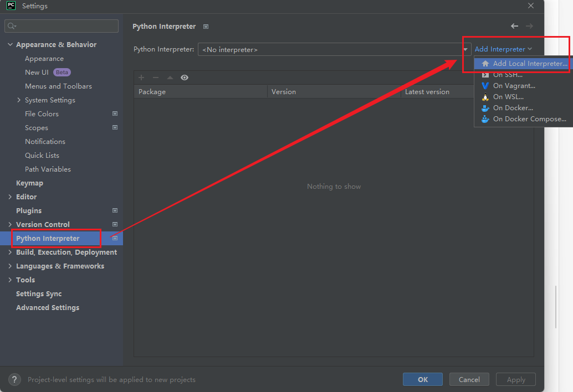Click the Cancel button

469,379
